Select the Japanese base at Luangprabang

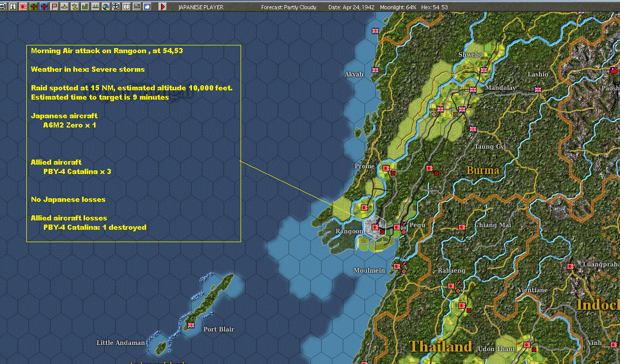570,266
